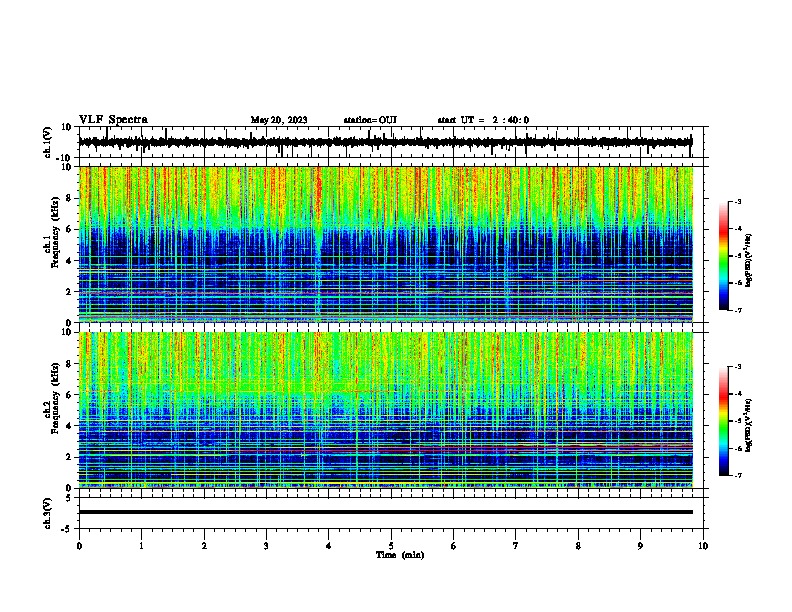792x612 pixels.
Task: Click time axis tick label "2"
Action: click(204, 546)
